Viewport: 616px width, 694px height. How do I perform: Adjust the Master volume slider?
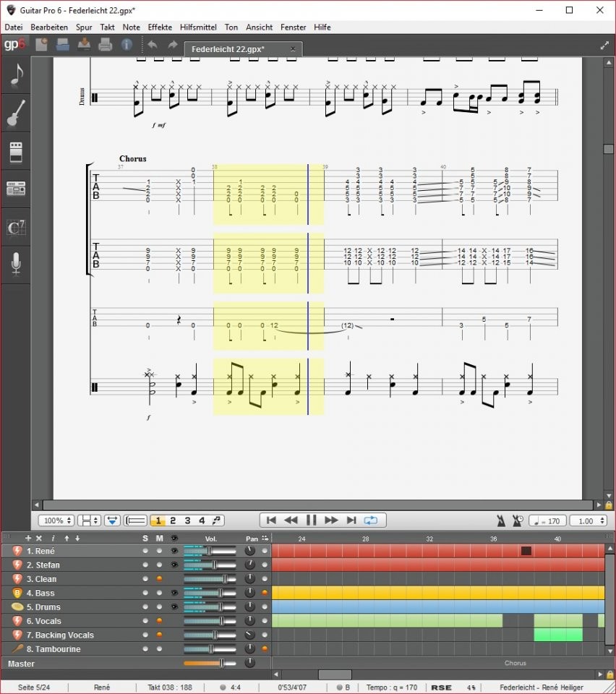click(x=210, y=663)
